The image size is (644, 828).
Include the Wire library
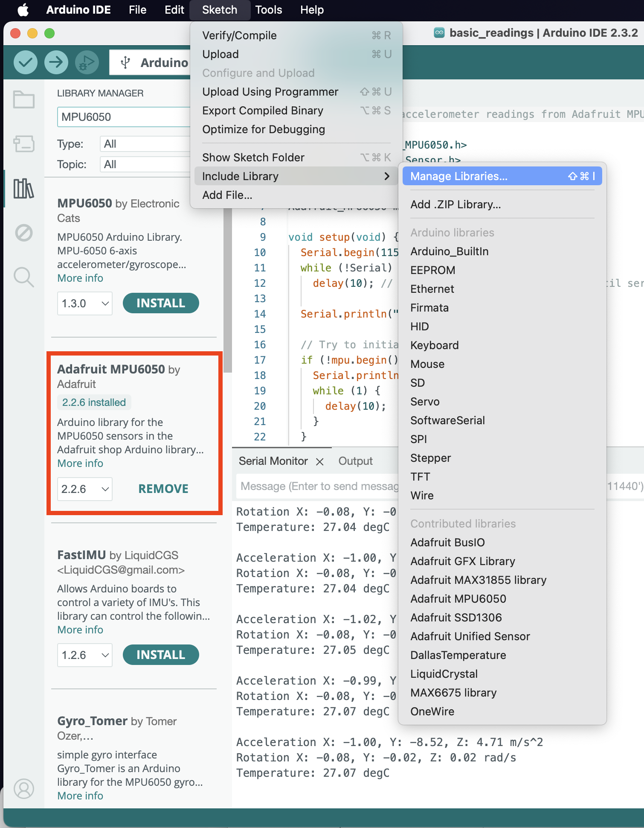[x=502, y=496]
